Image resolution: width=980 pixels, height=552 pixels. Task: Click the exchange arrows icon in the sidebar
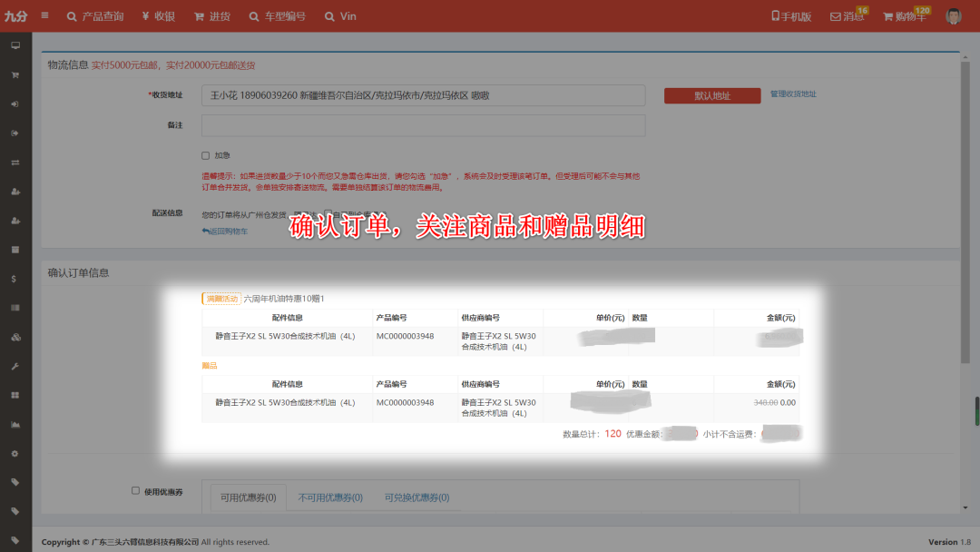(15, 163)
